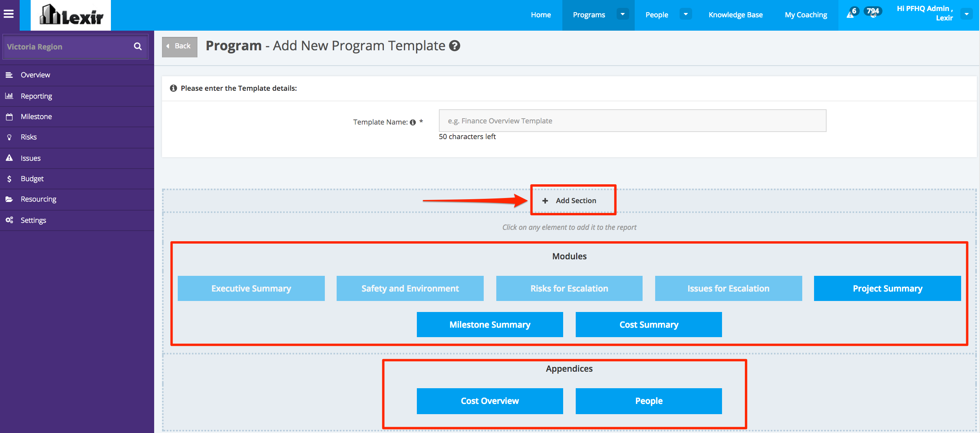Click the Settings gears icon in sidebar
980x433 pixels.
click(9, 220)
